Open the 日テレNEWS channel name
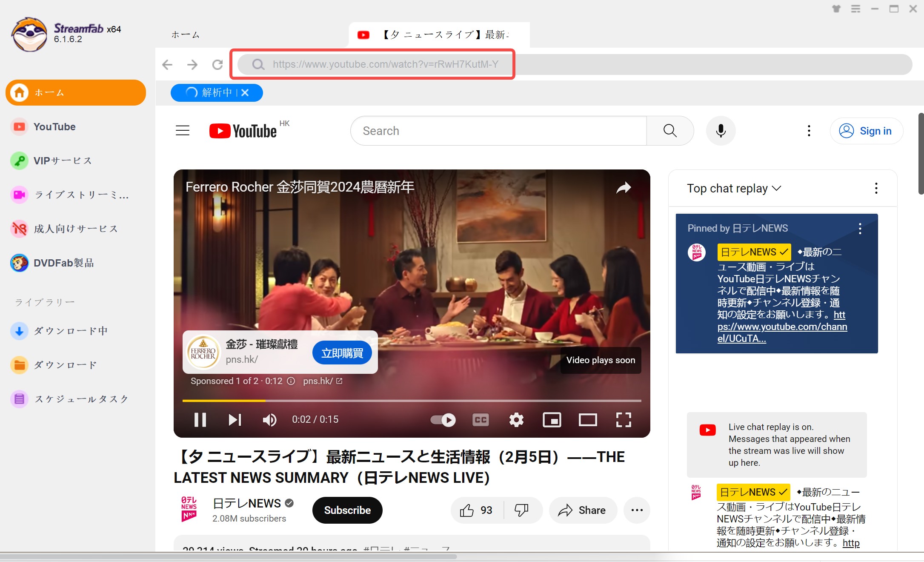 coord(247,503)
